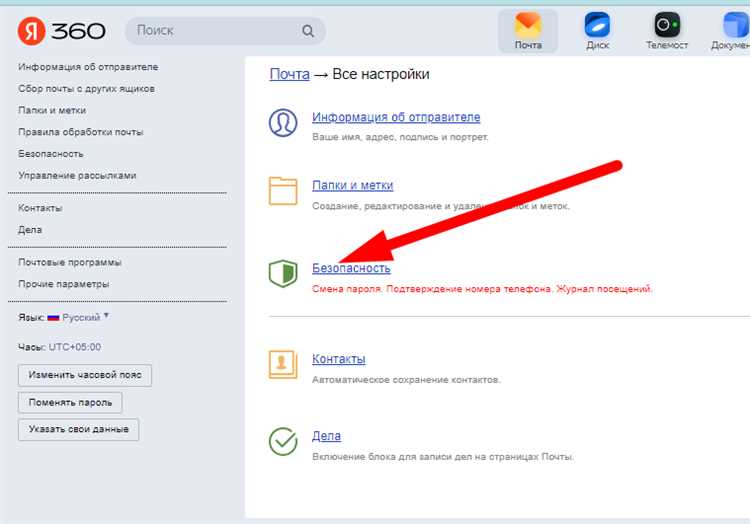Image resolution: width=750 pixels, height=524 pixels.
Task: Open the Безопасность settings link
Action: (x=351, y=268)
